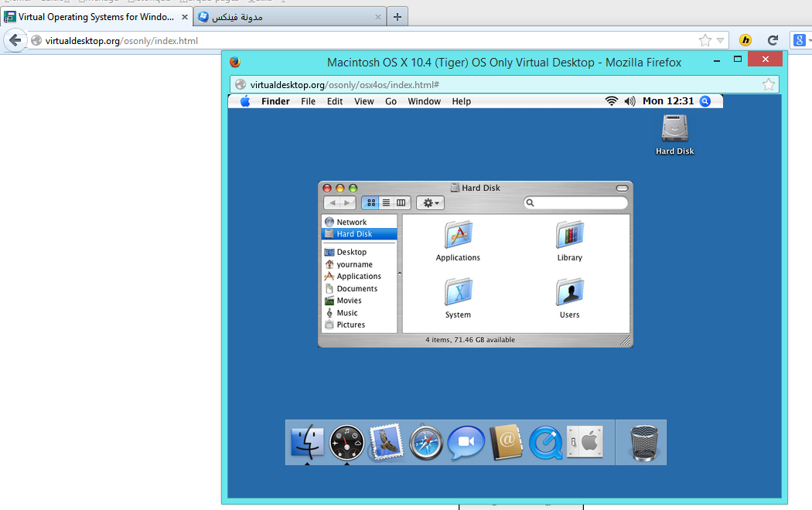Screen dimensions: 812x510
Task: Open the View menu
Action: pos(364,101)
